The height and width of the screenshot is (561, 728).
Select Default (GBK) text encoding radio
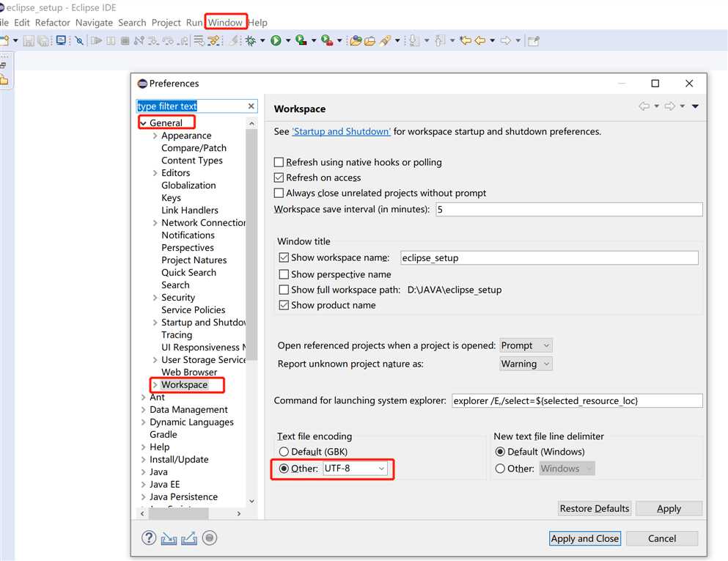pos(284,452)
